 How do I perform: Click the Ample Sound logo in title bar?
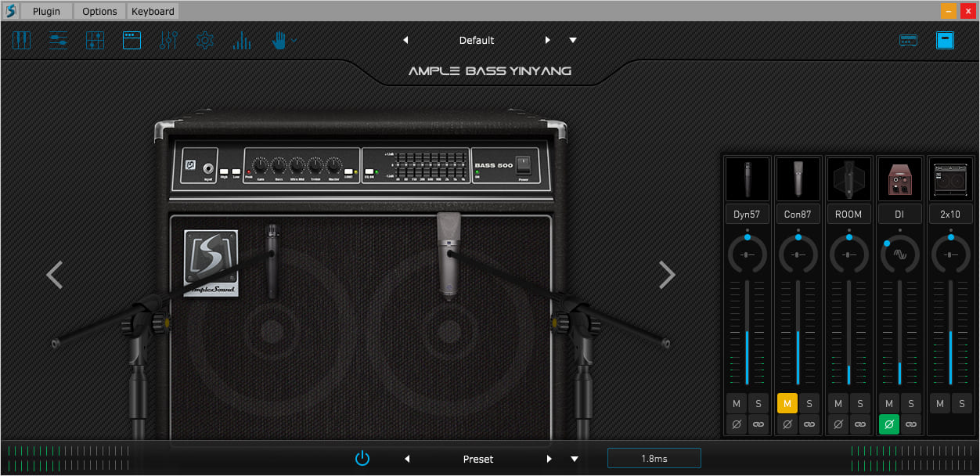point(10,11)
